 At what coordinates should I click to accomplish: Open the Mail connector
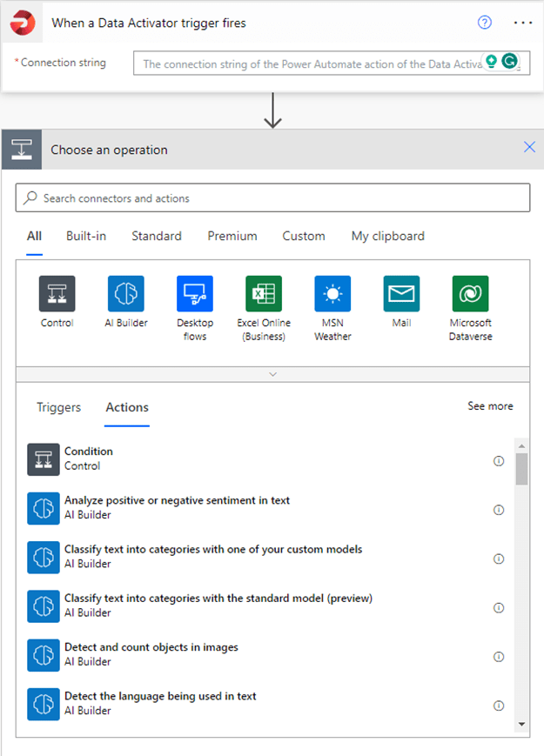click(x=401, y=294)
